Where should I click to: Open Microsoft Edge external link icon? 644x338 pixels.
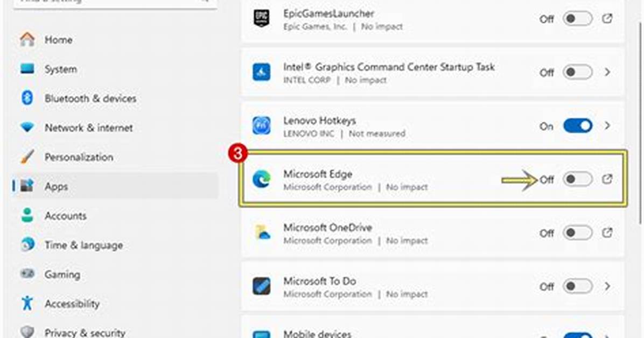point(607,179)
